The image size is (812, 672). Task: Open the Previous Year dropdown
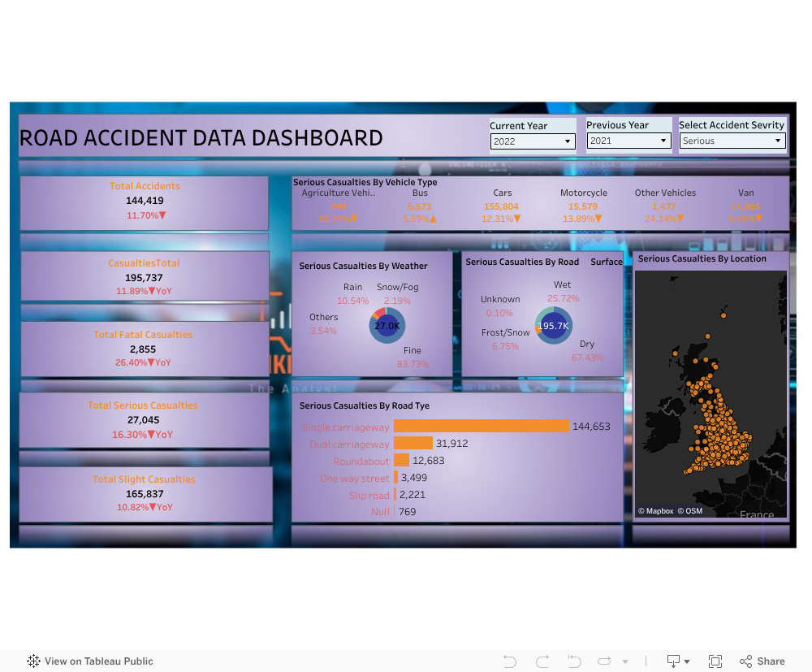point(628,141)
